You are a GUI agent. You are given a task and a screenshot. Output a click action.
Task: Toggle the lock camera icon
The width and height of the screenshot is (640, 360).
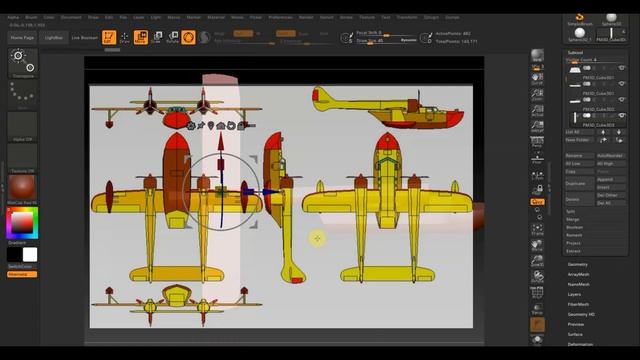(x=537, y=189)
